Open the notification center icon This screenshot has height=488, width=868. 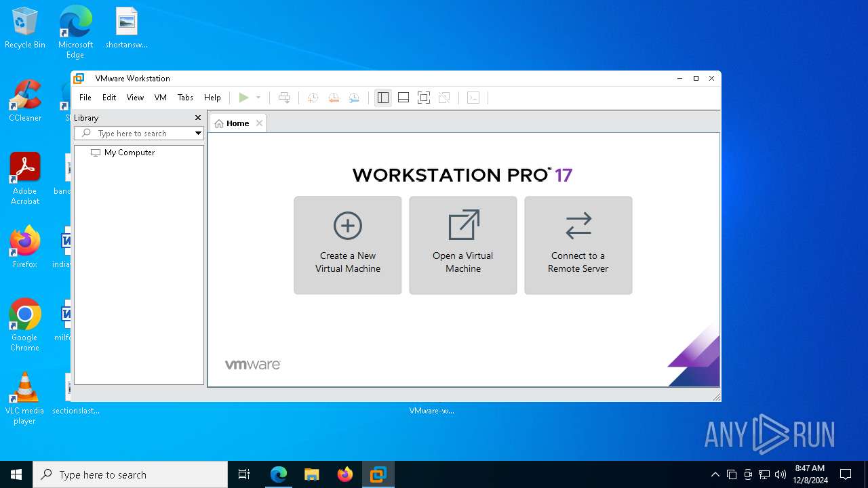pyautogui.click(x=846, y=474)
